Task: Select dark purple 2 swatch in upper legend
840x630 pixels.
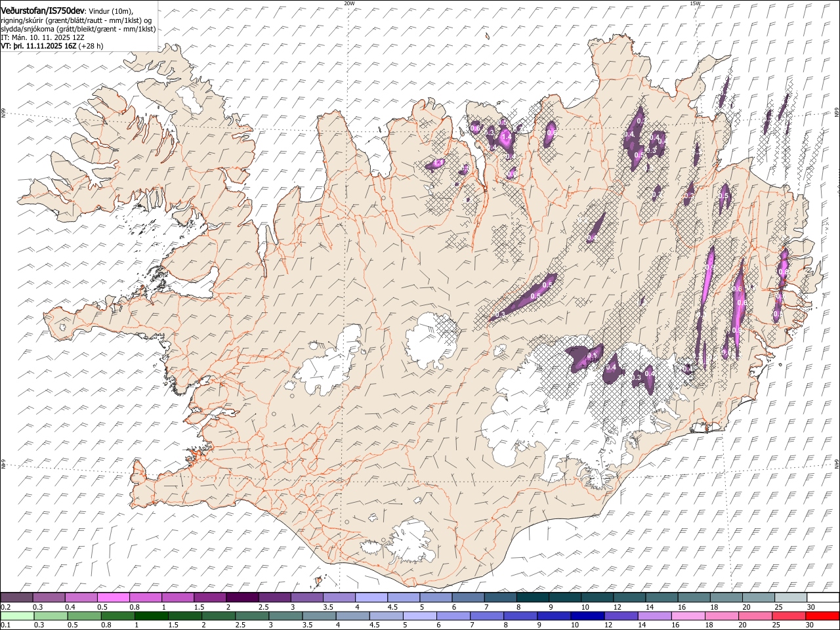Action: tap(242, 598)
